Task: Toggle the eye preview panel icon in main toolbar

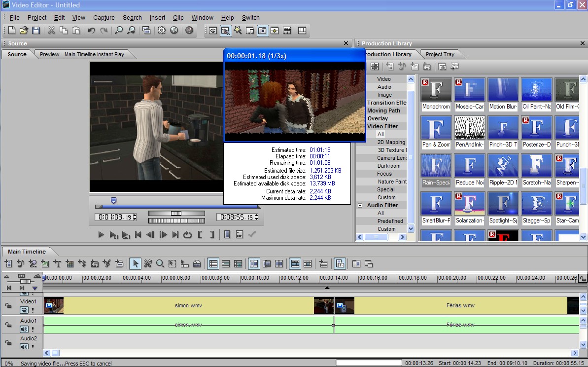Action: (213, 31)
